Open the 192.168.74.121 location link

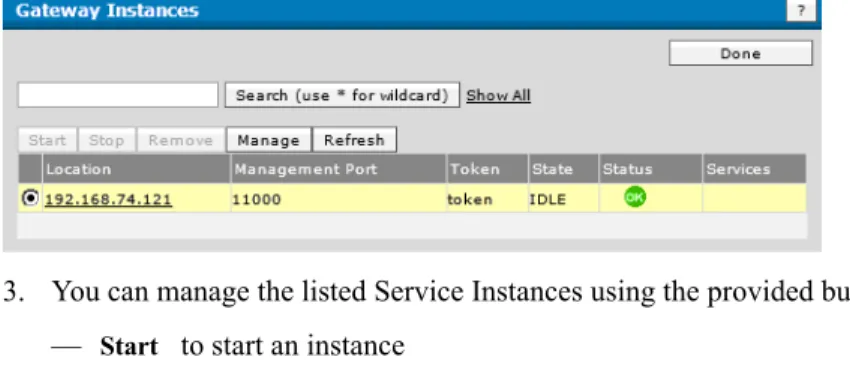point(108,200)
